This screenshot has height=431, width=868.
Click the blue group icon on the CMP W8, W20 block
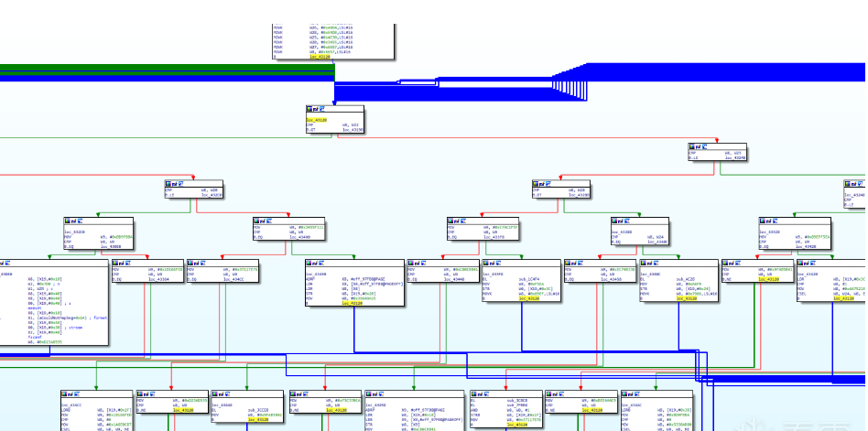(x=179, y=183)
